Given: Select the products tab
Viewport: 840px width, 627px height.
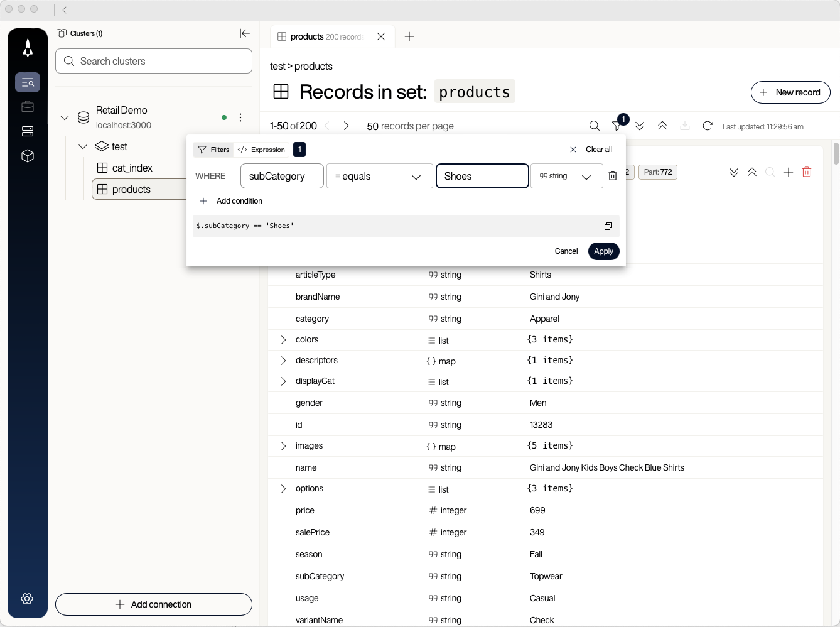Looking at the screenshot, I should coord(326,36).
